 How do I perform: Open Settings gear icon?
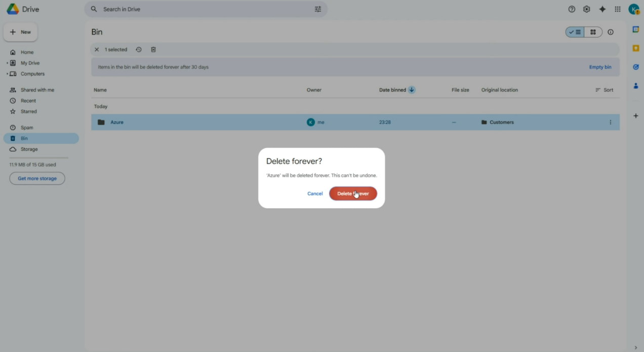click(587, 9)
